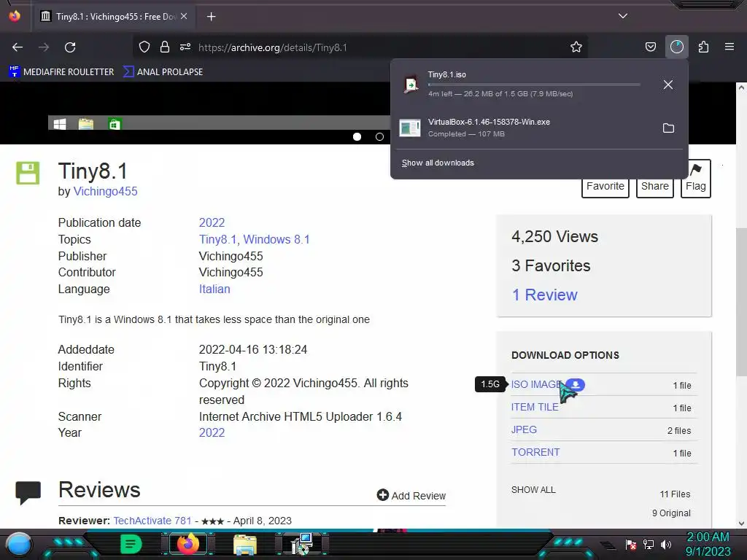Click the ISO image download arrow icon
Viewport: 747px width, 560px height.
click(576, 384)
